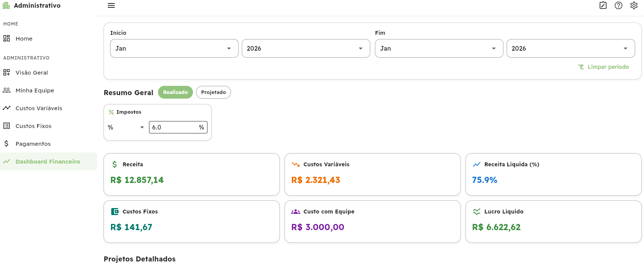This screenshot has height=263, width=644.
Task: Click the Custos Variáveis value R$ 2.321,43
Action: 316,180
